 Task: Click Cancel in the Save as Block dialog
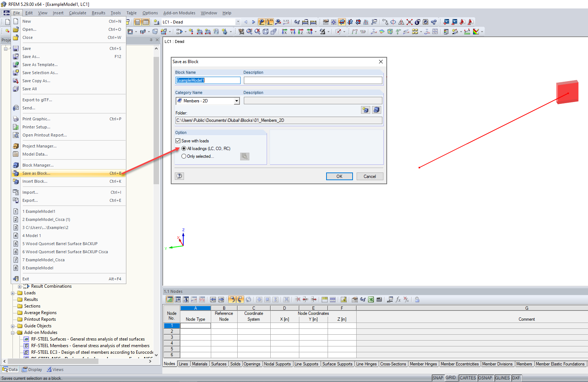pyautogui.click(x=369, y=176)
